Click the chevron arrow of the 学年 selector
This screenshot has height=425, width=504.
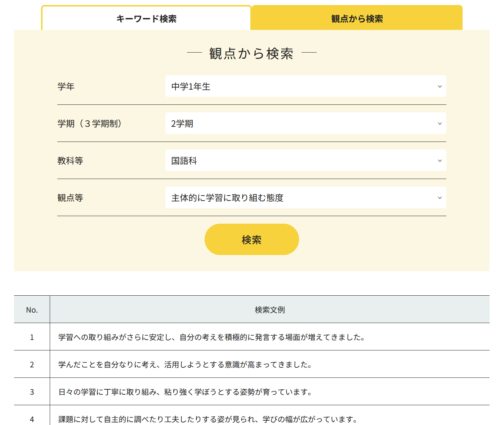click(x=440, y=86)
